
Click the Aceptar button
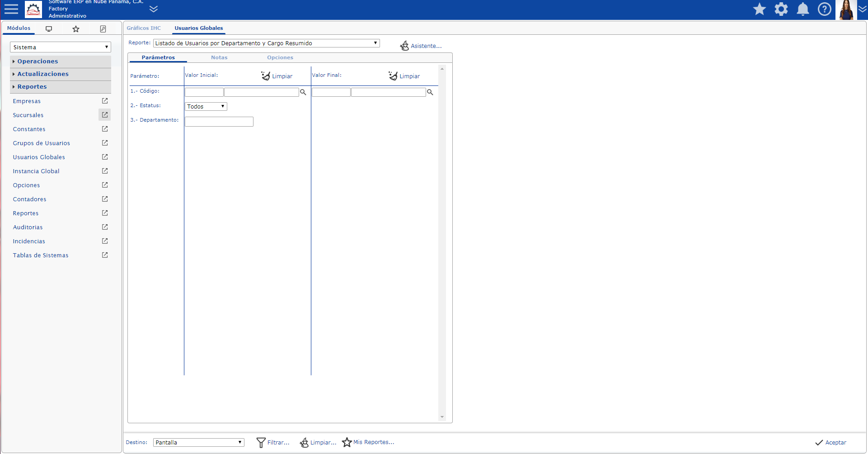click(x=830, y=443)
